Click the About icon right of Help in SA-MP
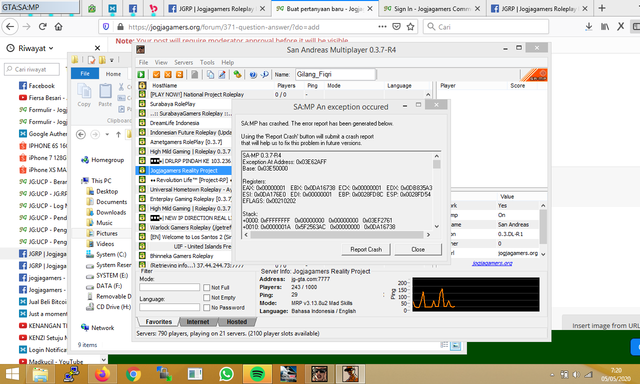Image resolution: width=640 pixels, height=384 pixels. [x=264, y=74]
